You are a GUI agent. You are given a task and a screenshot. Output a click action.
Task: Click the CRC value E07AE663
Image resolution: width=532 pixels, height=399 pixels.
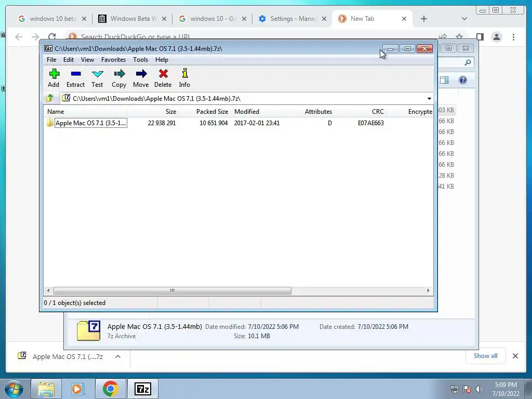(371, 123)
